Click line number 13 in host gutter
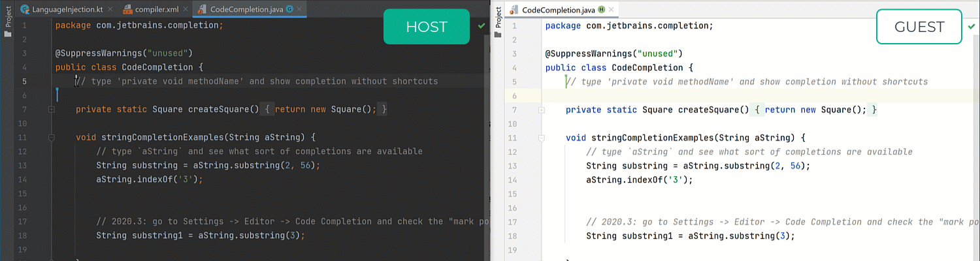Viewport: 980px width, 261px height. pyautogui.click(x=24, y=166)
